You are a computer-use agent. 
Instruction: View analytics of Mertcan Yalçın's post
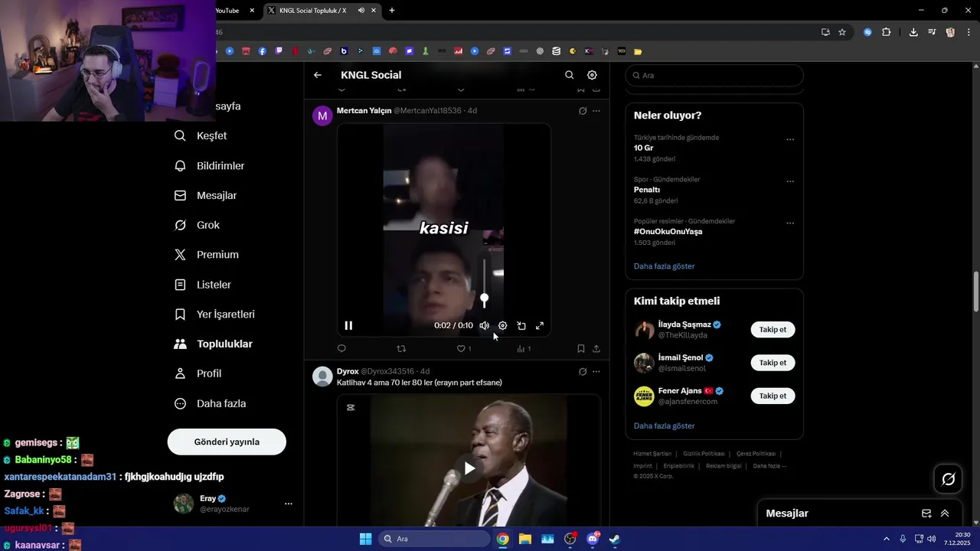(521, 349)
